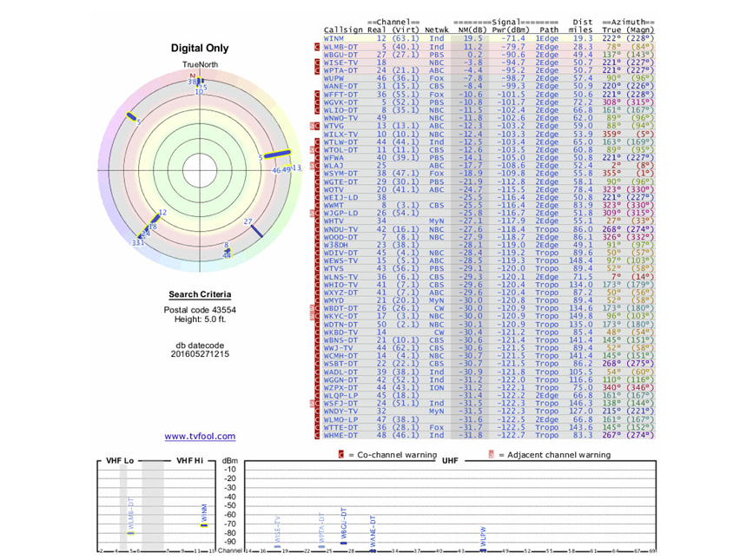Click the Postal code 43554 text

200,310
